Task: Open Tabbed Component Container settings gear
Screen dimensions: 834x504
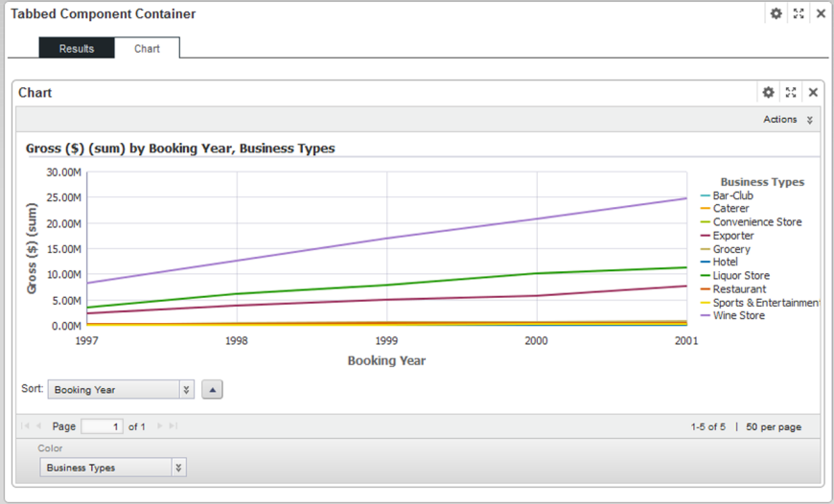Action: pos(776,13)
